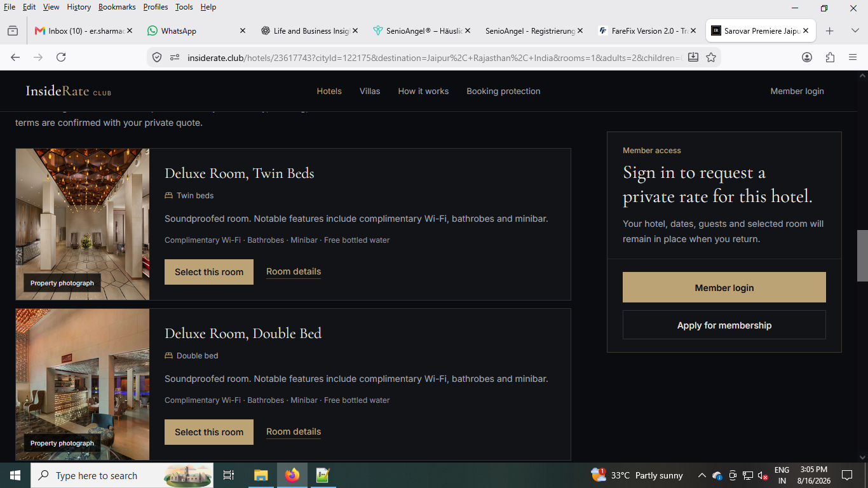Click the gold Member login button

724,287
